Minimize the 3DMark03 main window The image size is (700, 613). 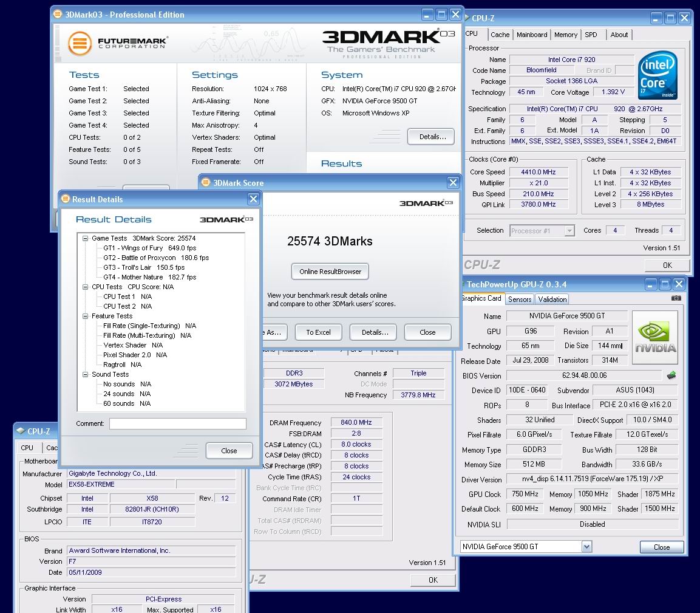[427, 15]
